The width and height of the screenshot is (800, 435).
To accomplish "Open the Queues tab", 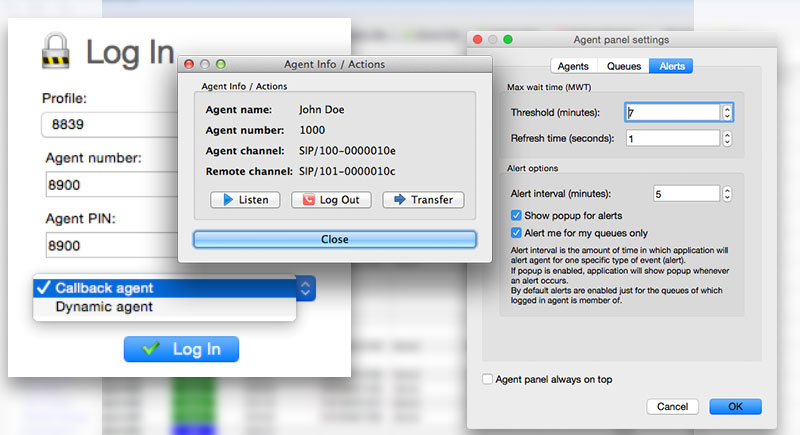I will [x=624, y=66].
